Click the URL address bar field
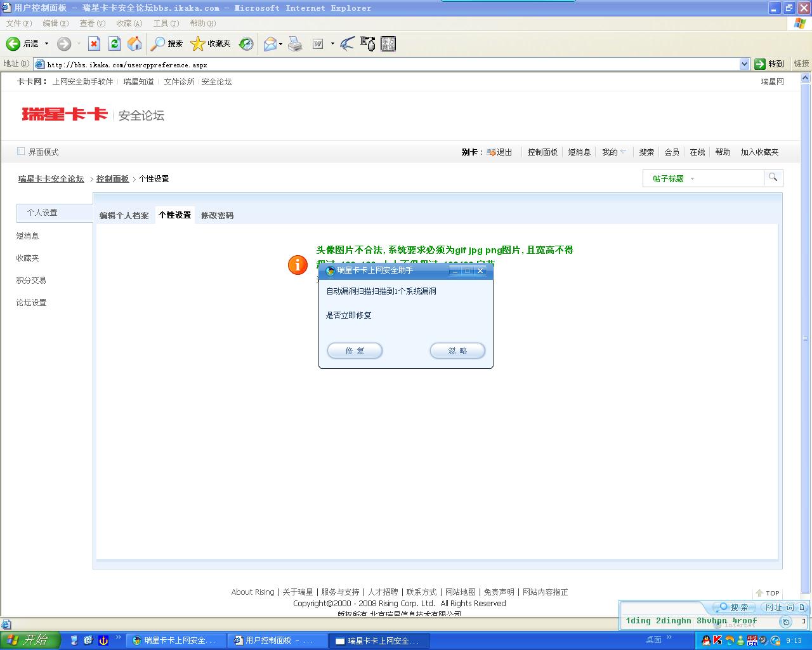 393,64
